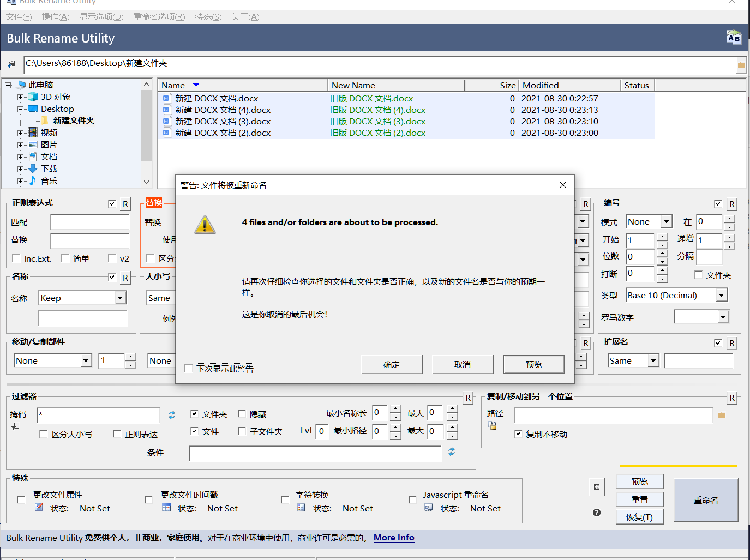
Task: Click the help question mark icon
Action: point(597,513)
